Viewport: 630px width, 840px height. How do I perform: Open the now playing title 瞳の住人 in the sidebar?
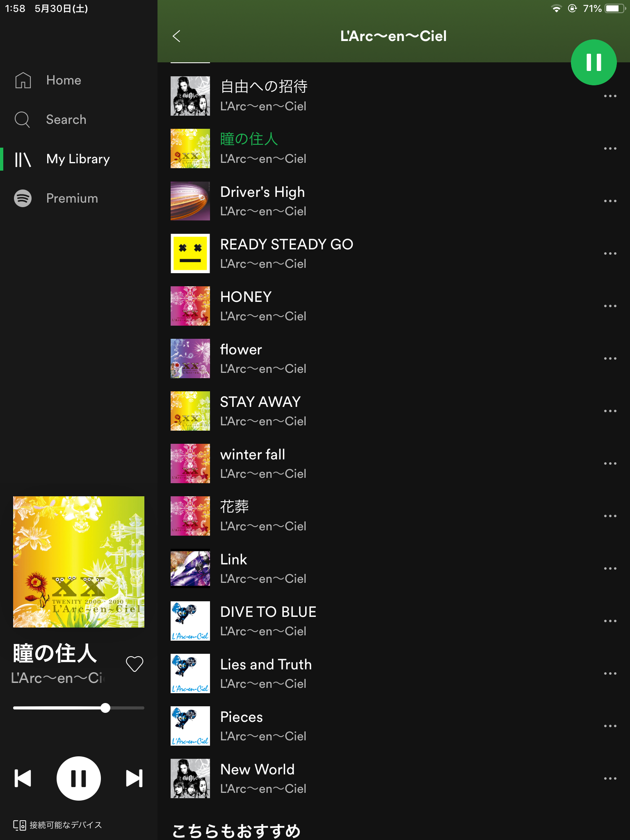point(55,653)
